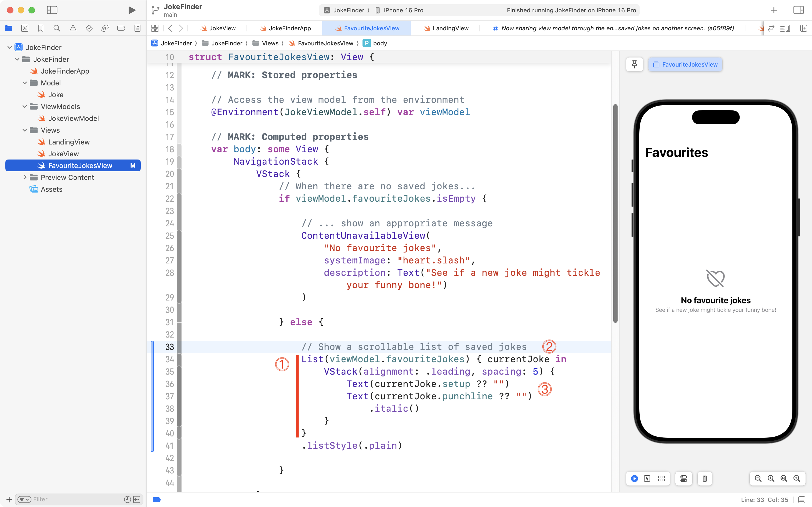This screenshot has width=812, height=507.
Task: Open the Find navigator magnifier icon
Action: [x=57, y=28]
